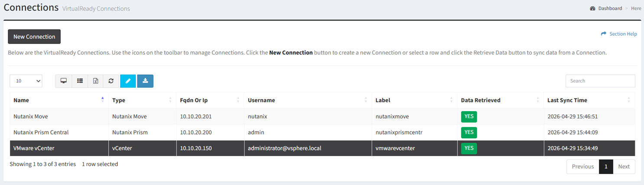Click the Previous pagination button
Image resolution: width=644 pixels, height=185 pixels.
point(583,166)
